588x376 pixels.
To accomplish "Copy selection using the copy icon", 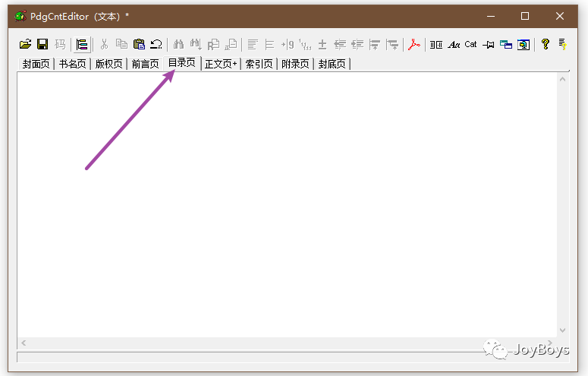I will coord(121,44).
